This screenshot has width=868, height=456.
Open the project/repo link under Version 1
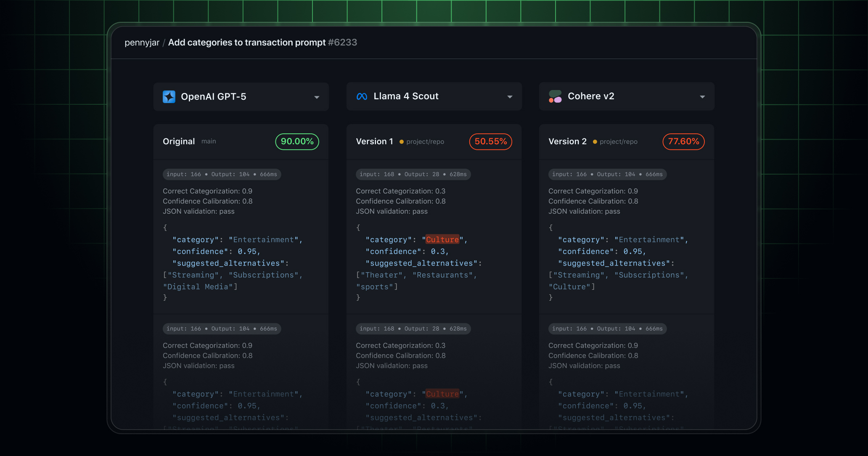[425, 142]
